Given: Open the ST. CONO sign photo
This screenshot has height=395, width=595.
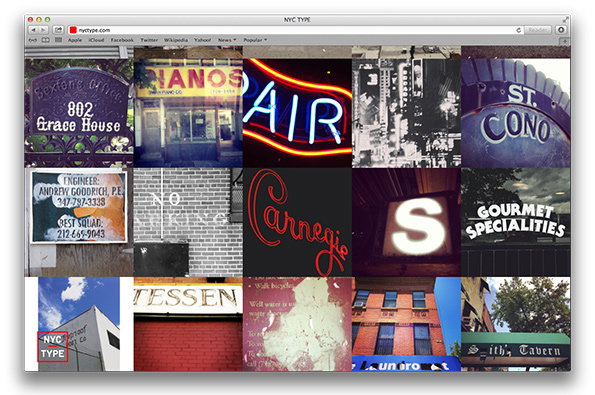Looking at the screenshot, I should click(x=516, y=113).
